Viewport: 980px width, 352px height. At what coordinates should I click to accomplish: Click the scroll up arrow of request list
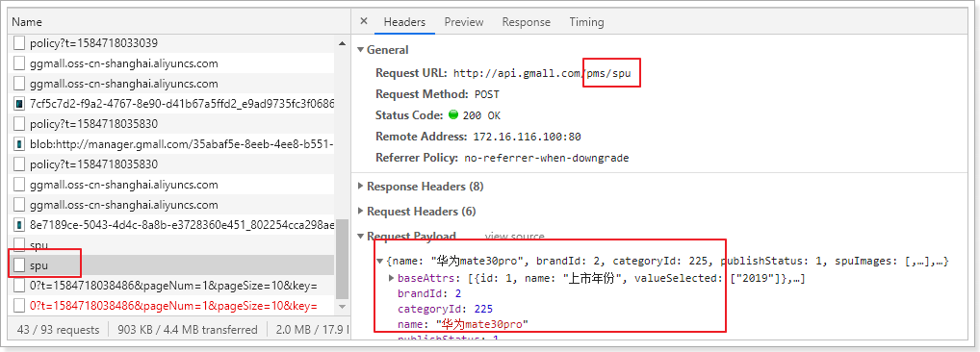click(x=342, y=43)
